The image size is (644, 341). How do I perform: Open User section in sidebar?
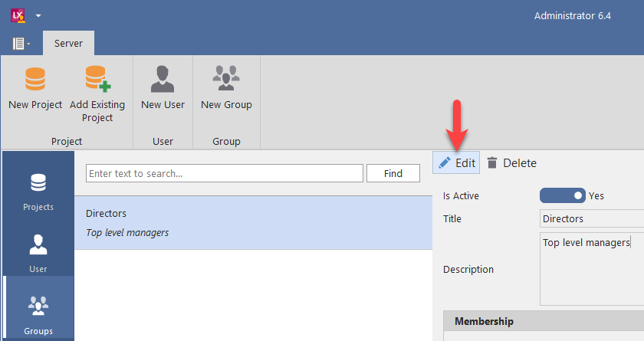pos(38,253)
